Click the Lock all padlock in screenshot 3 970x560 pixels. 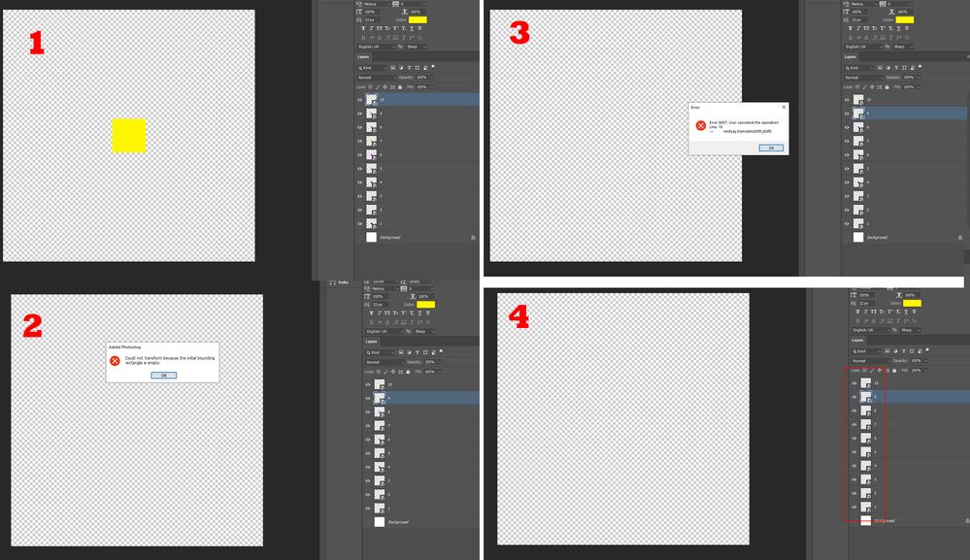tap(886, 87)
